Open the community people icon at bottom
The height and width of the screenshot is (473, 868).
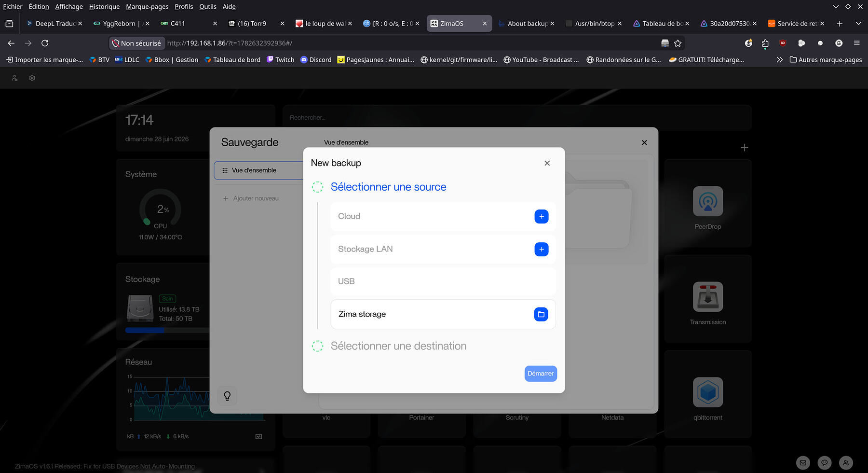point(846,462)
